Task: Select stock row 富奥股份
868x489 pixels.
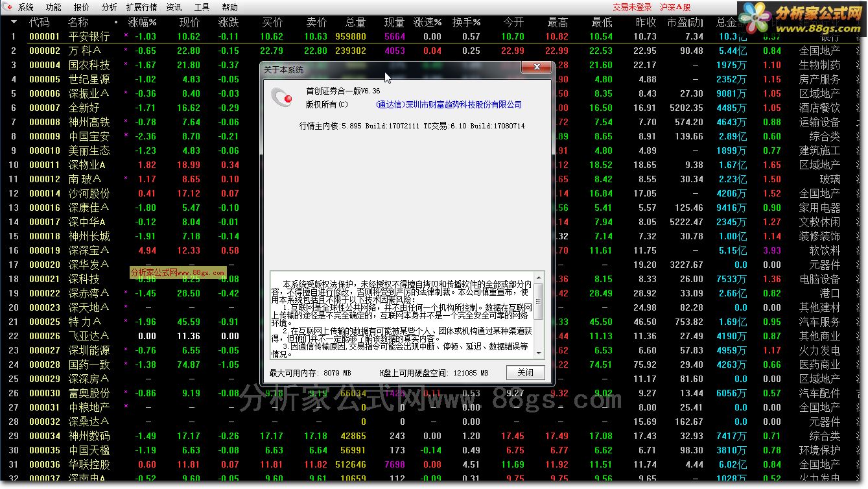Action: click(89, 393)
